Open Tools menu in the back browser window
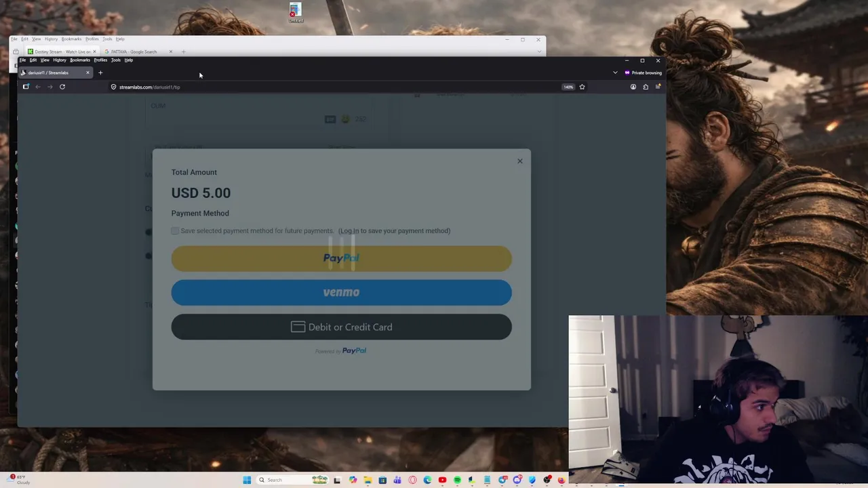This screenshot has width=868, height=488. tap(107, 39)
